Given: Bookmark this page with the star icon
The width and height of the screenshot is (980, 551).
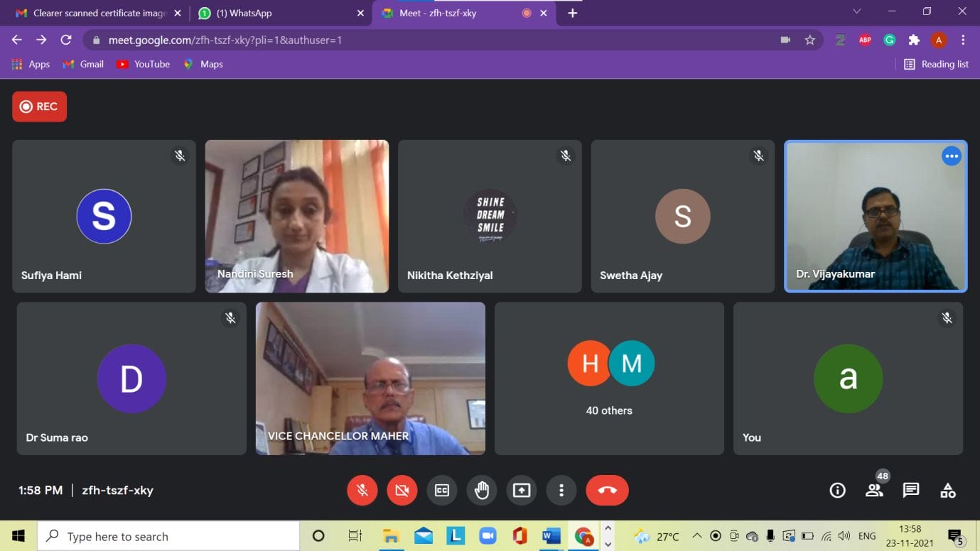Looking at the screenshot, I should [x=809, y=40].
